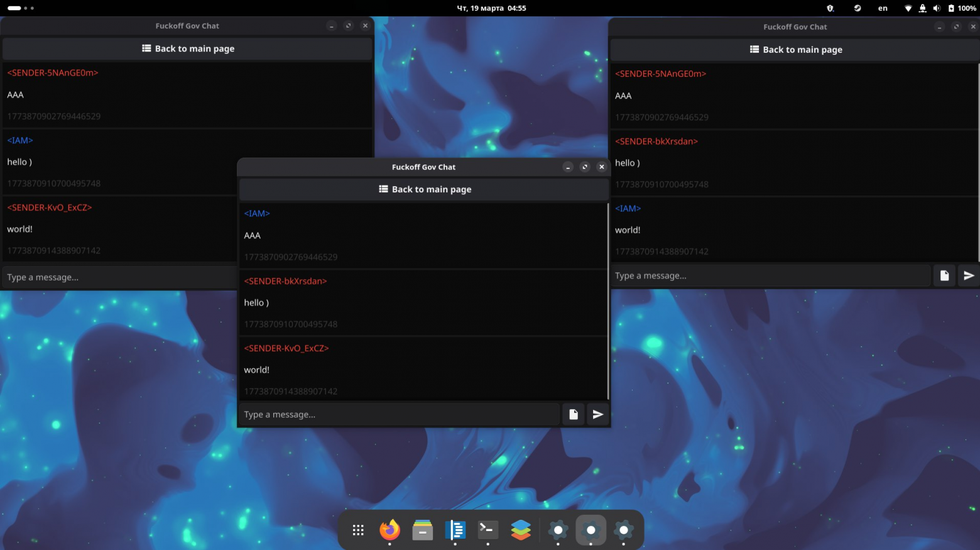Select the 'AAA' message in the center window
The width and height of the screenshot is (980, 550).
(252, 236)
